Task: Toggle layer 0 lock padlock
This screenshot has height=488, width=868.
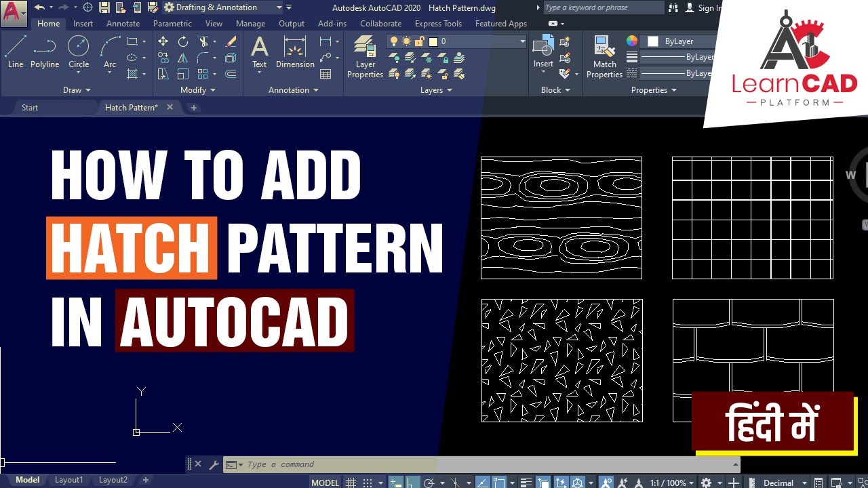Action: click(420, 41)
